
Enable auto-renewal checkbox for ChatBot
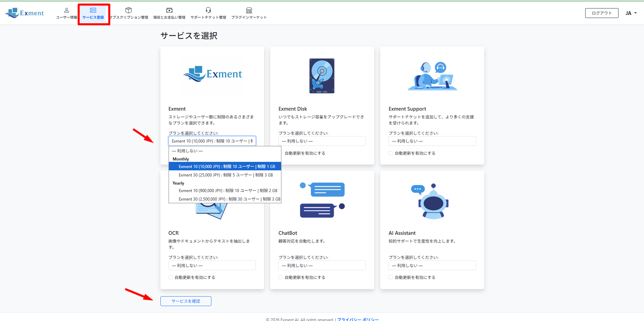[280, 277]
